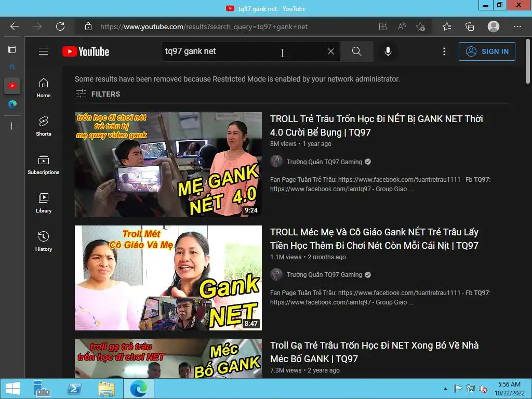Image resolution: width=532 pixels, height=399 pixels.
Task: Submit search with magnifier button
Action: 356,51
